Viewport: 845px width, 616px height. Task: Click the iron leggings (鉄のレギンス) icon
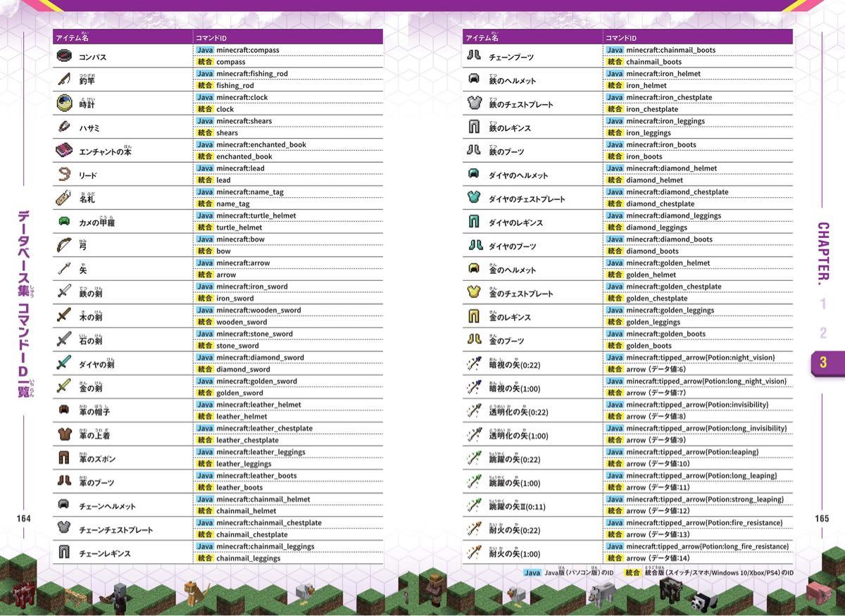tap(473, 127)
